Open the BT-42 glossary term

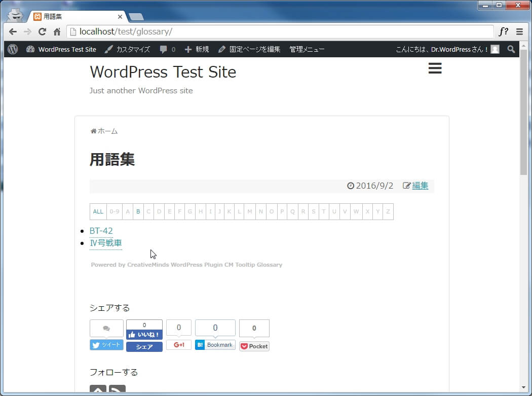(x=101, y=231)
